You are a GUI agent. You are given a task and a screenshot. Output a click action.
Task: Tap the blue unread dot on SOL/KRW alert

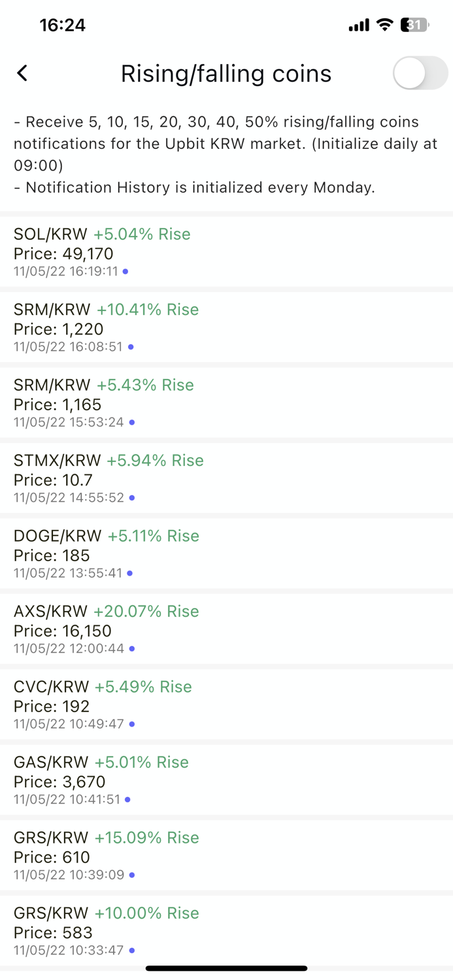click(125, 271)
